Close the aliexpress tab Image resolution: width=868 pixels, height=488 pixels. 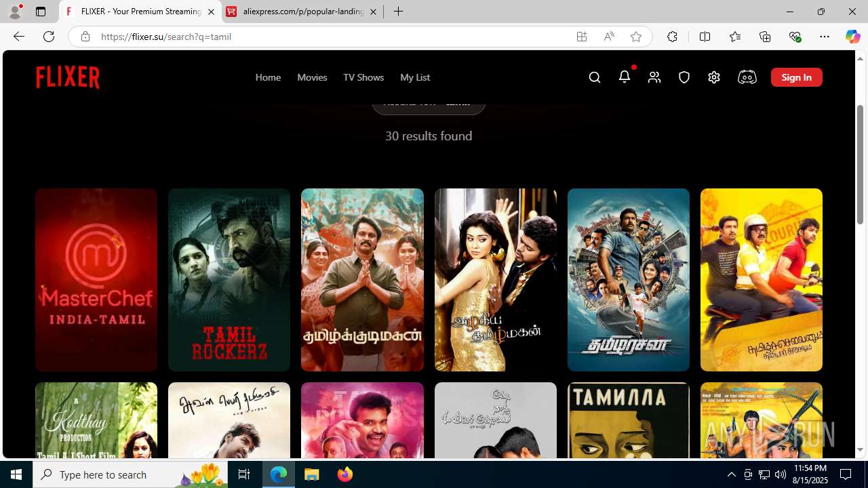click(373, 12)
